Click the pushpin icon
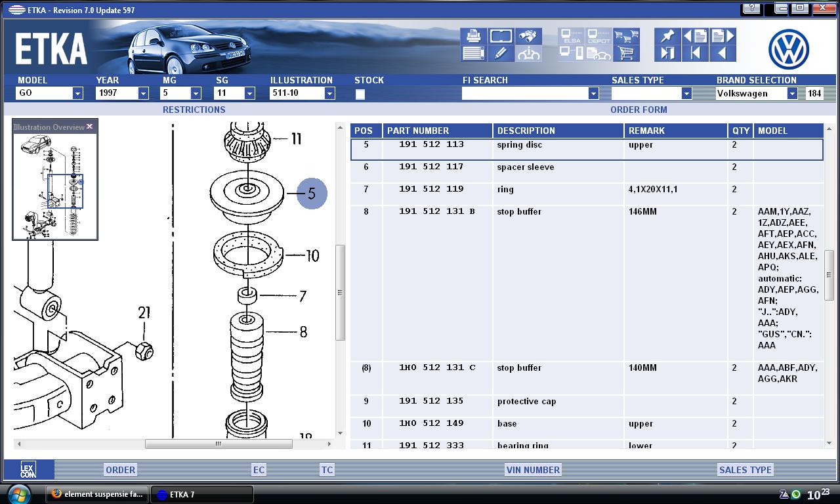 tap(667, 35)
